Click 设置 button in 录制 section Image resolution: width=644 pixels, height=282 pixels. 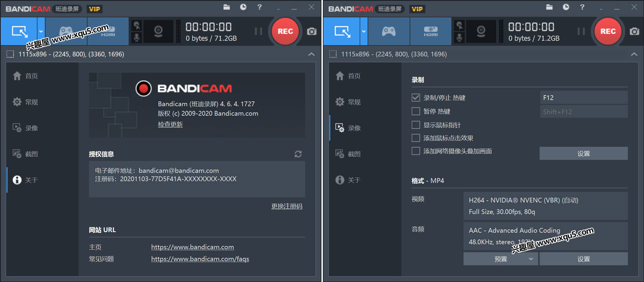583,154
